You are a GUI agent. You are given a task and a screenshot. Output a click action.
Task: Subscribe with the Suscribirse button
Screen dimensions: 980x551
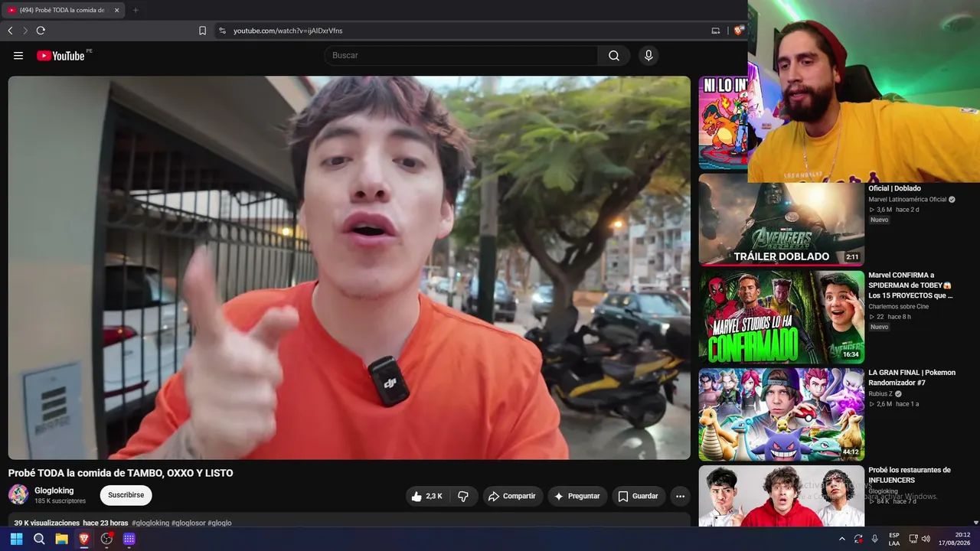tap(126, 495)
